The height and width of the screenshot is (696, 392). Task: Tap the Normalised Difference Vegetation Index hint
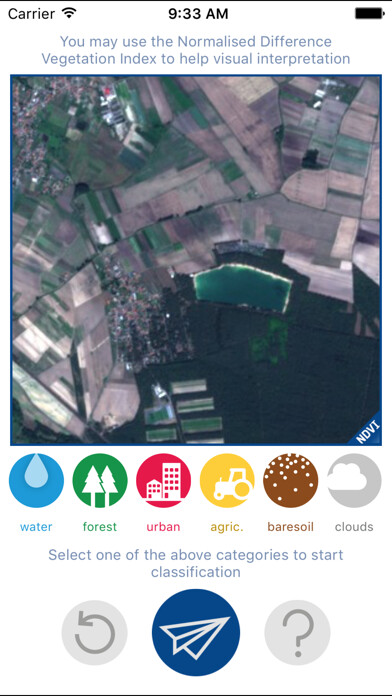[196, 50]
